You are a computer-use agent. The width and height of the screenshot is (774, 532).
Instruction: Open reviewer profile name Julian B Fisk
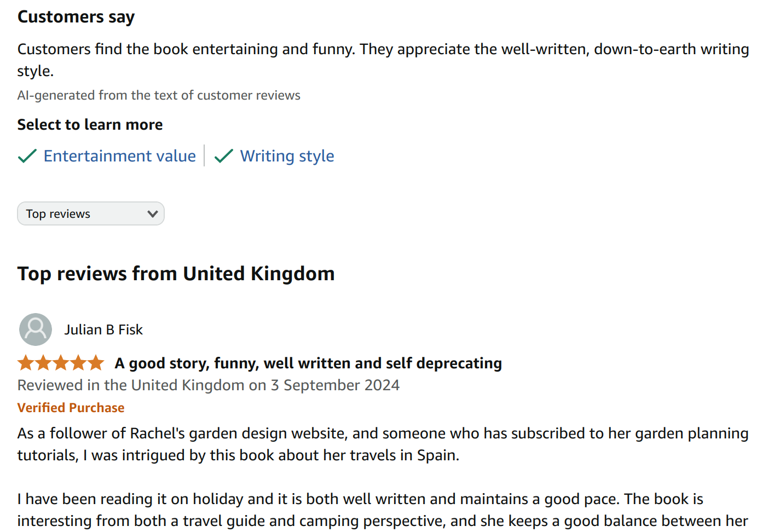(x=103, y=329)
